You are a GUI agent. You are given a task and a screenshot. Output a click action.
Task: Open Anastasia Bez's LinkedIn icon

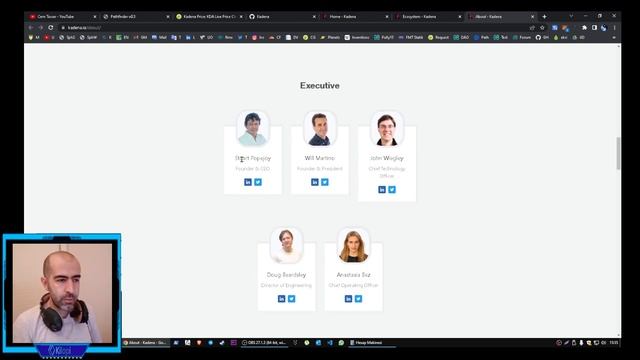click(x=348, y=299)
